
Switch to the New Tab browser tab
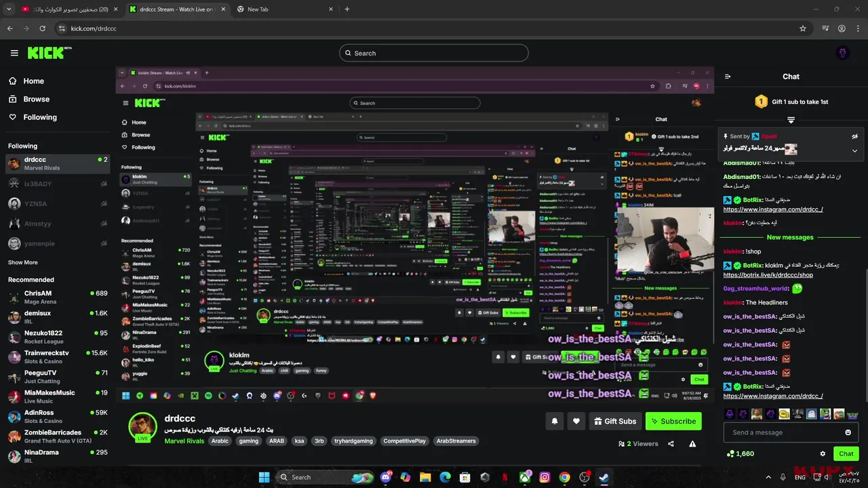pyautogui.click(x=285, y=9)
